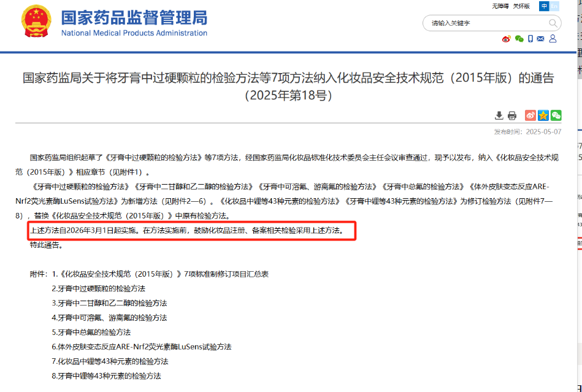Switch to 关怀版 care version
Viewport: 582px width, 392px height.
521,6
